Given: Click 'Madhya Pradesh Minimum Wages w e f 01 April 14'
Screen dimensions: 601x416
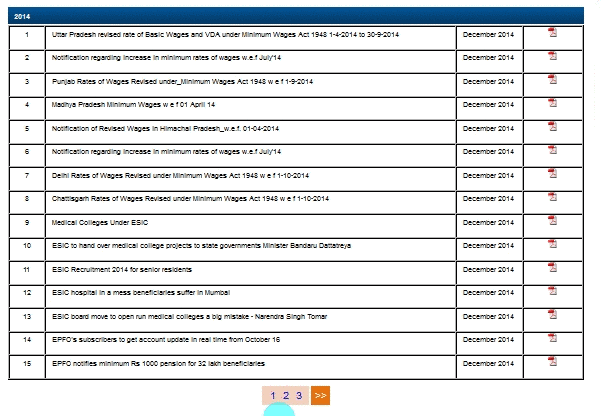Looking at the screenshot, I should pos(133,105).
